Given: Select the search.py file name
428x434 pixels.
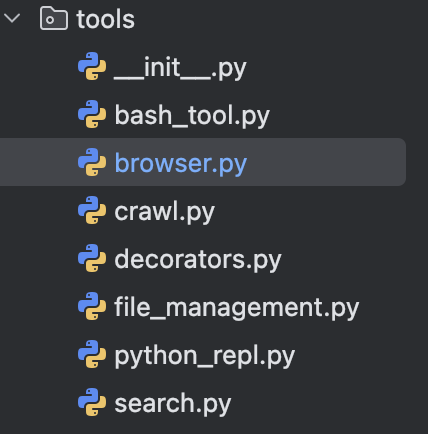Looking at the screenshot, I should 173,404.
